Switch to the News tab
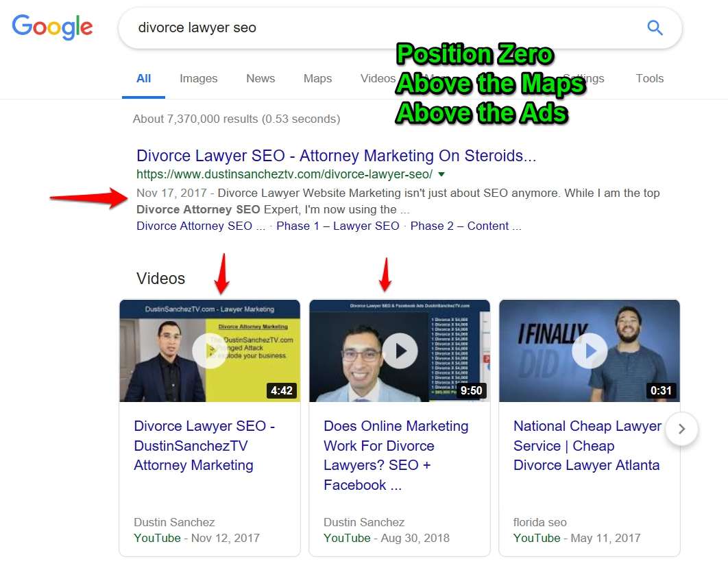 click(x=260, y=78)
